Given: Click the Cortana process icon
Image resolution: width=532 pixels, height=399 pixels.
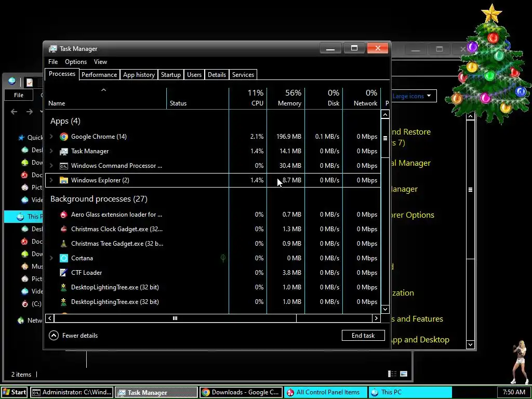Looking at the screenshot, I should (64, 258).
